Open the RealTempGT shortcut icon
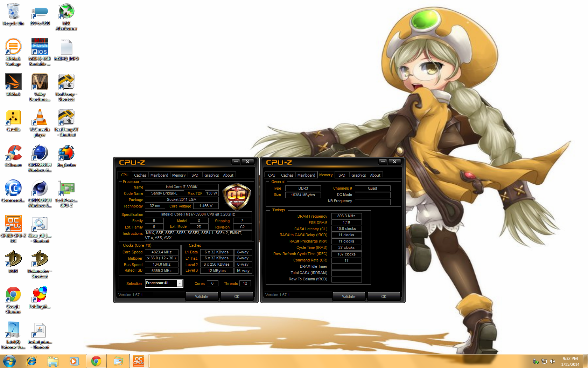The width and height of the screenshot is (588, 368). 66,123
